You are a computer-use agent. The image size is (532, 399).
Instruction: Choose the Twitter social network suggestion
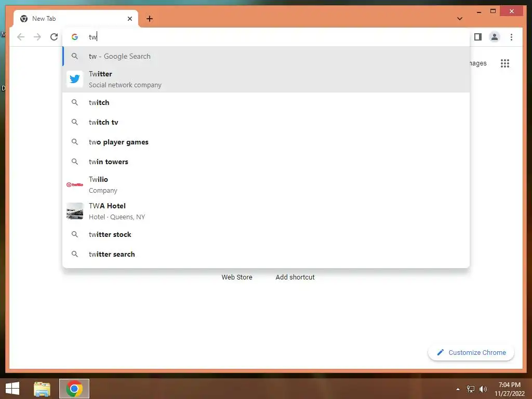[x=267, y=79]
